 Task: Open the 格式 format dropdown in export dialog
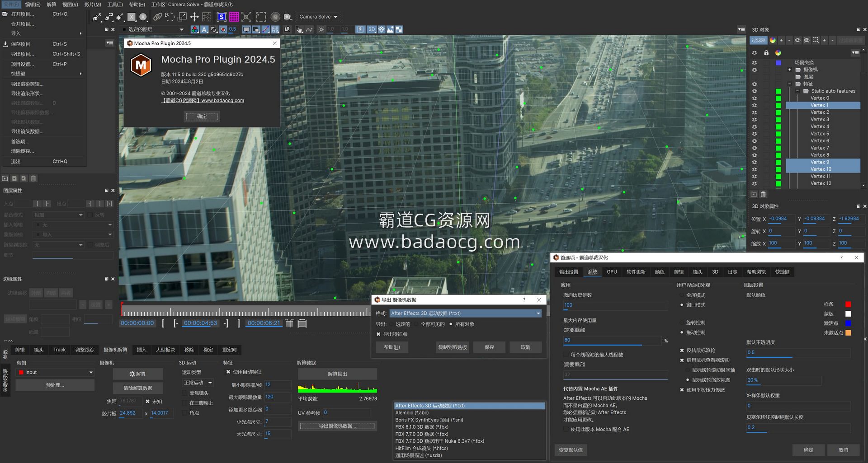pyautogui.click(x=465, y=313)
